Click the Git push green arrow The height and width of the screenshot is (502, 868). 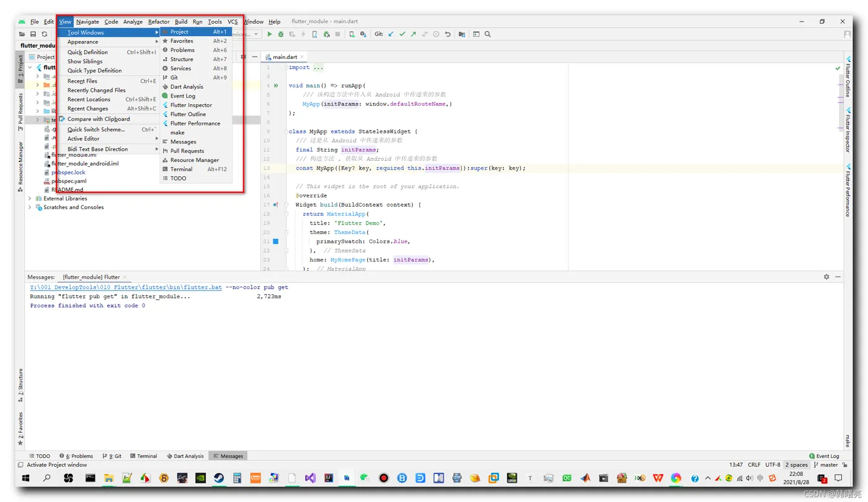[x=413, y=34]
